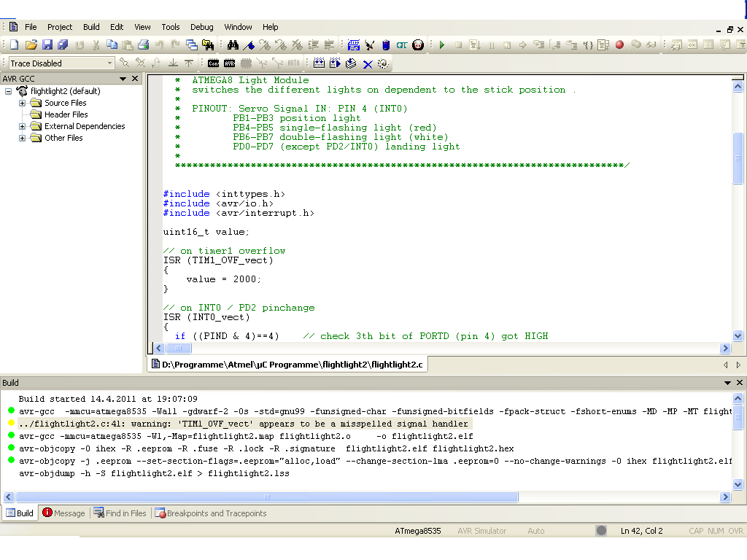
Task: Collapse the flightlight2 (default) project node
Action: tap(8, 91)
